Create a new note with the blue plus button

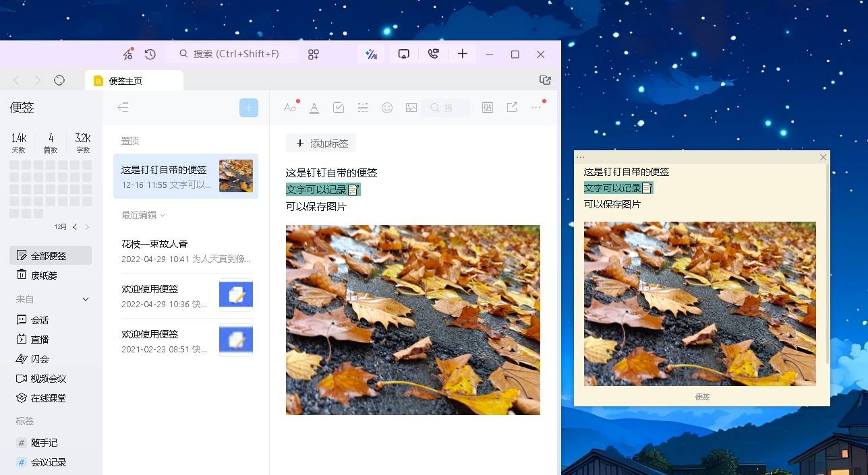point(248,106)
